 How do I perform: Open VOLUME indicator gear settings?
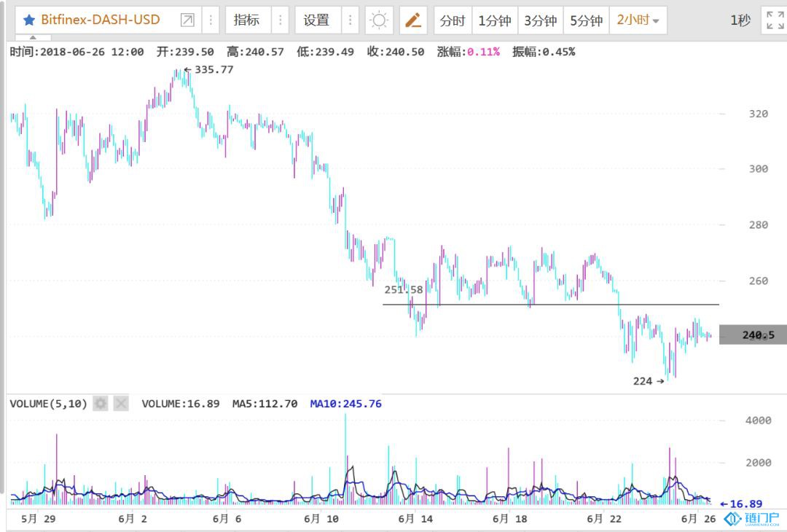click(x=101, y=404)
